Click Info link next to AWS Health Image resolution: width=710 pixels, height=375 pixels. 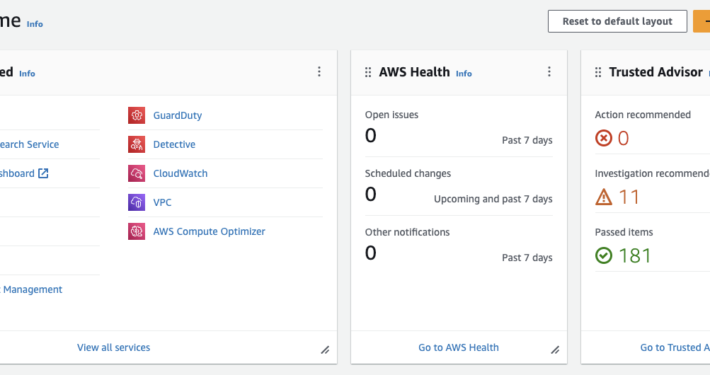(x=464, y=73)
